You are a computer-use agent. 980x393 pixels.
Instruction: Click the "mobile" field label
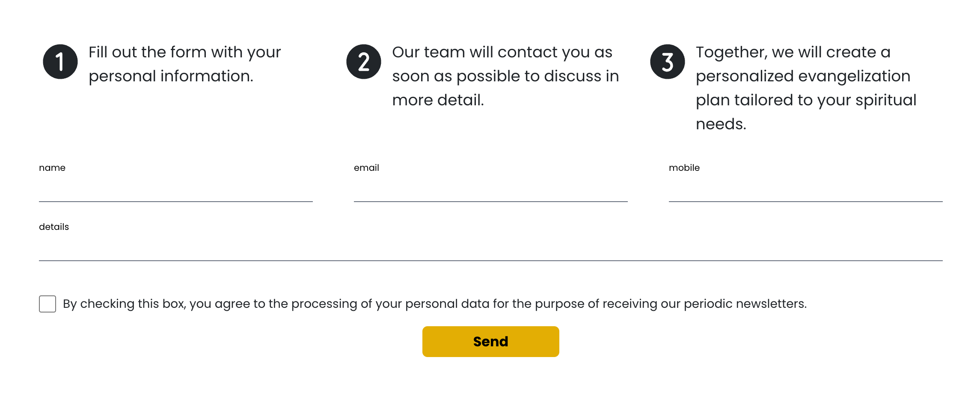(x=684, y=168)
